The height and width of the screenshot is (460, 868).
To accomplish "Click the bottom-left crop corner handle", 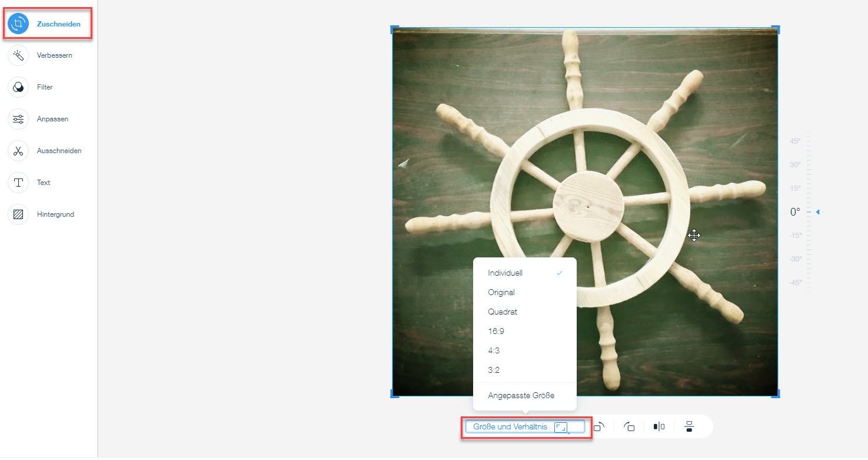I will 394,394.
